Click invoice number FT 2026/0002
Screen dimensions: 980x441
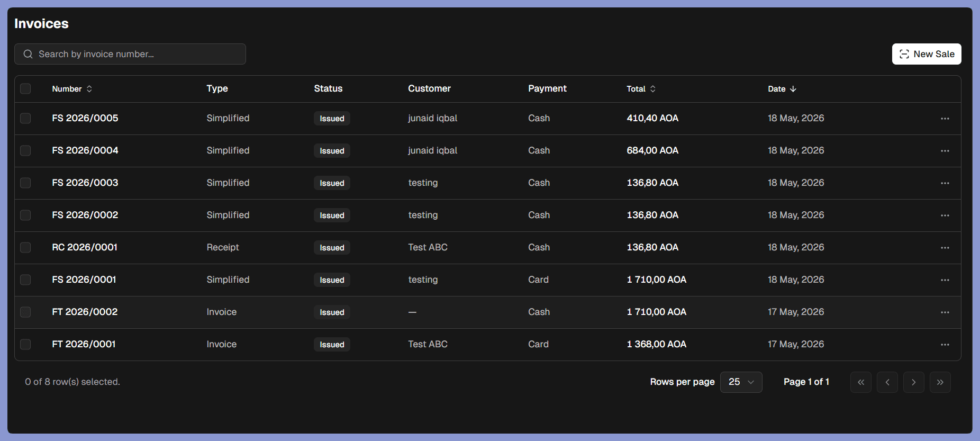[x=85, y=312]
